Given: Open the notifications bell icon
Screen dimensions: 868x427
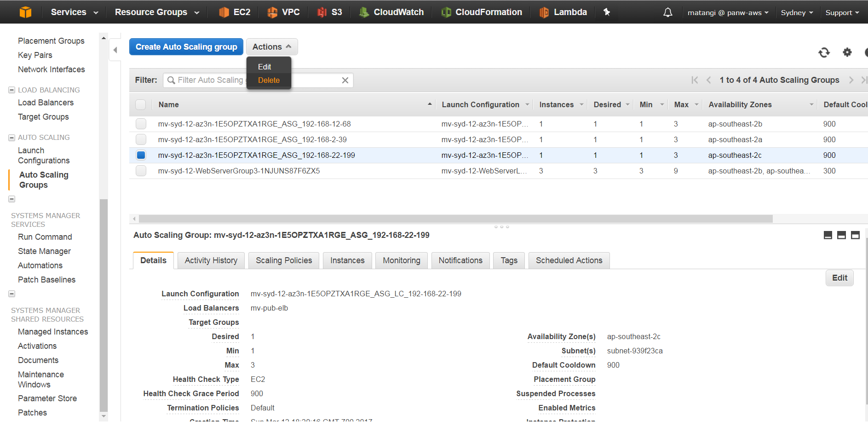Looking at the screenshot, I should pyautogui.click(x=667, y=12).
